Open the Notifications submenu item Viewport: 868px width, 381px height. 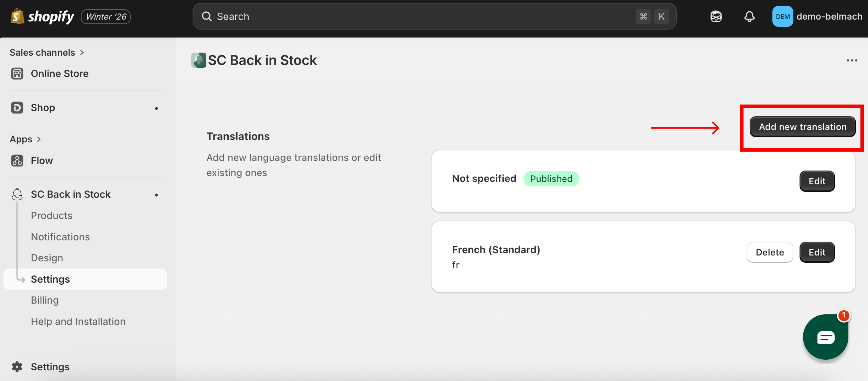(60, 237)
